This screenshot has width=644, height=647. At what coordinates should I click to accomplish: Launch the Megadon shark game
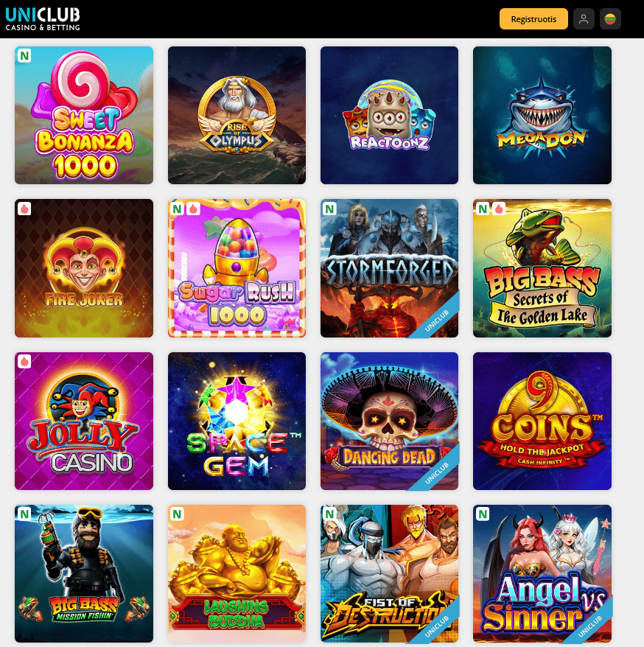(542, 115)
